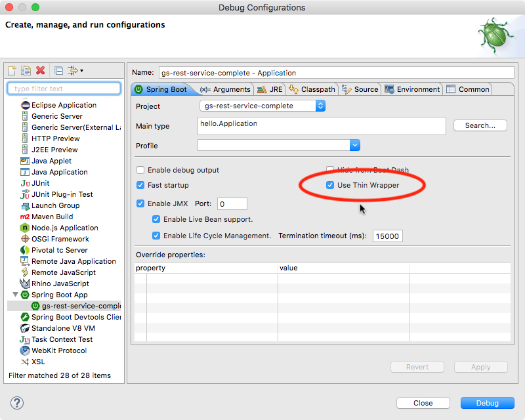Click the Rhino JavaScript icon
The image size is (525, 420).
(25, 283)
